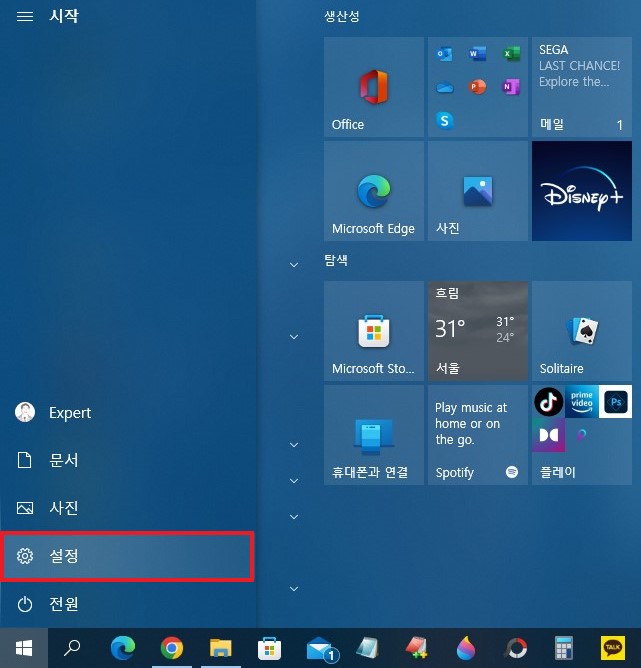The image size is (641, 668).
Task: Click the Outlook icon in the Office apps folder
Action: [444, 54]
